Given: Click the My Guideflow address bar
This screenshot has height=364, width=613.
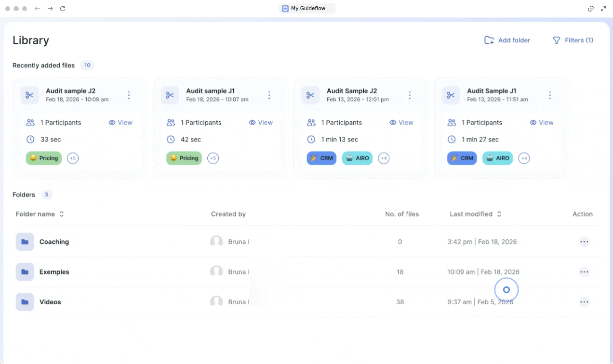Looking at the screenshot, I should pyautogui.click(x=306, y=9).
